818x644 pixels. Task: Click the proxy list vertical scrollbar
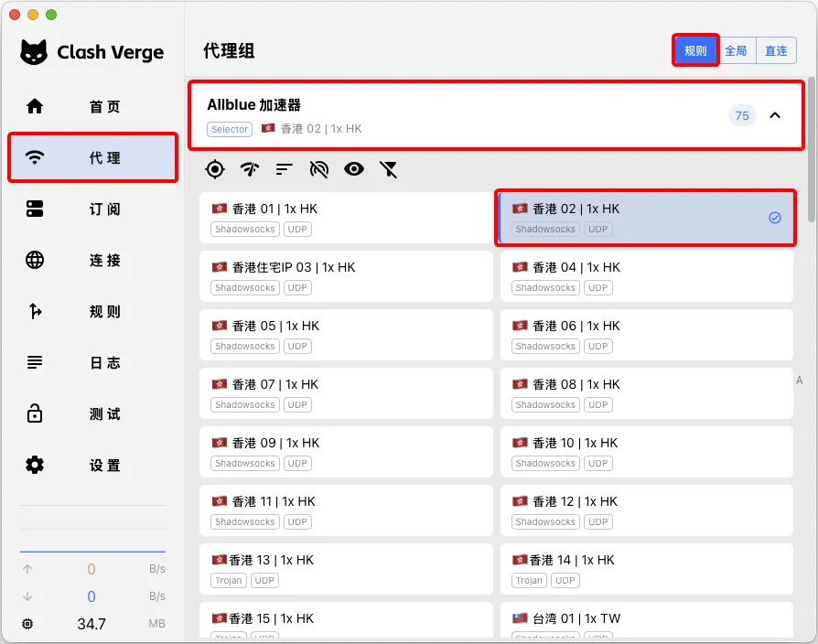point(812,150)
